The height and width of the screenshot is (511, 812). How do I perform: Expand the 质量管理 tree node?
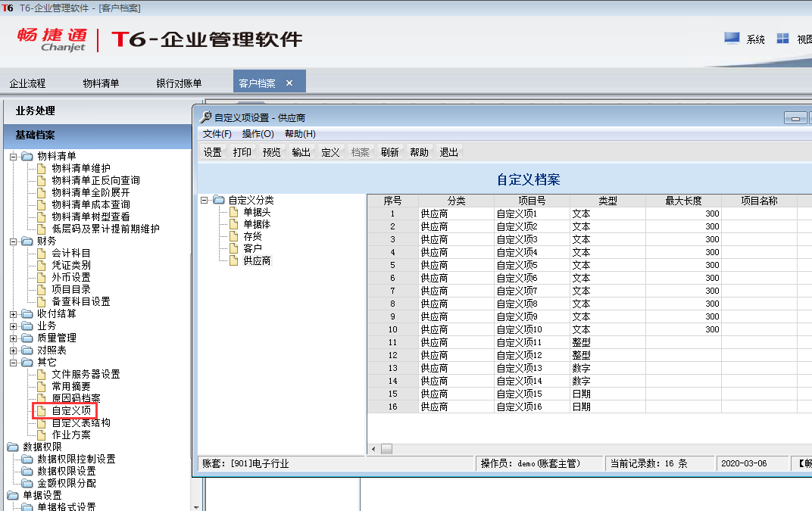[14, 338]
